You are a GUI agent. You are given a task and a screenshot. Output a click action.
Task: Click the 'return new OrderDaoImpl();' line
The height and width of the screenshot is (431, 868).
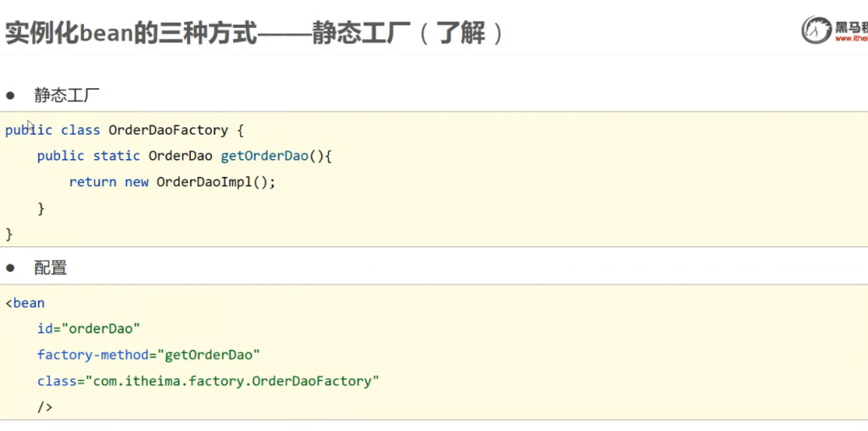172,182
